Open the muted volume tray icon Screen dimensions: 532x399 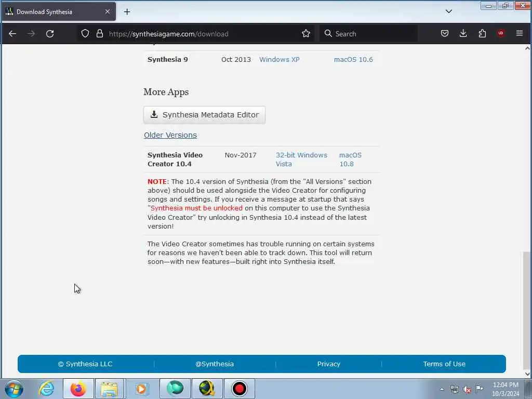467,389
